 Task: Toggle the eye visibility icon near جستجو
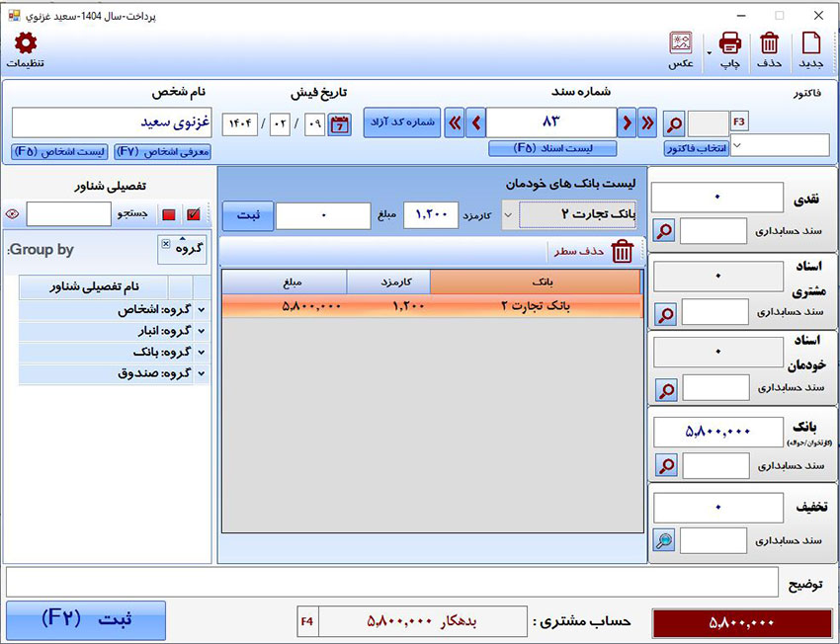point(12,214)
